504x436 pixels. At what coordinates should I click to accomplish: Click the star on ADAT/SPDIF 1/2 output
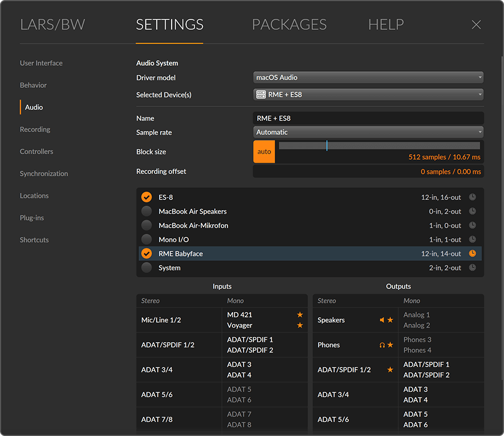(390, 370)
